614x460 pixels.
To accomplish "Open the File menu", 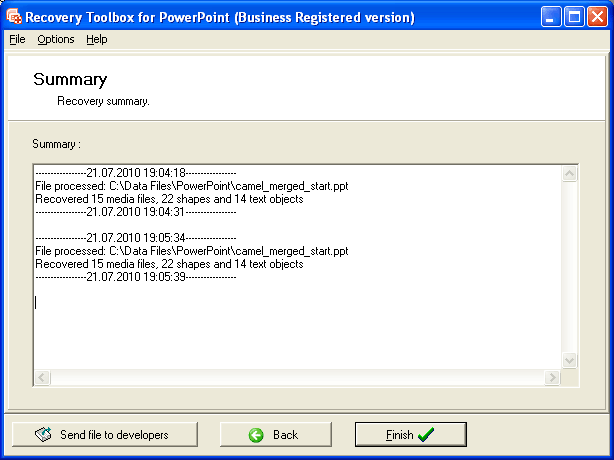I will click(x=17, y=39).
